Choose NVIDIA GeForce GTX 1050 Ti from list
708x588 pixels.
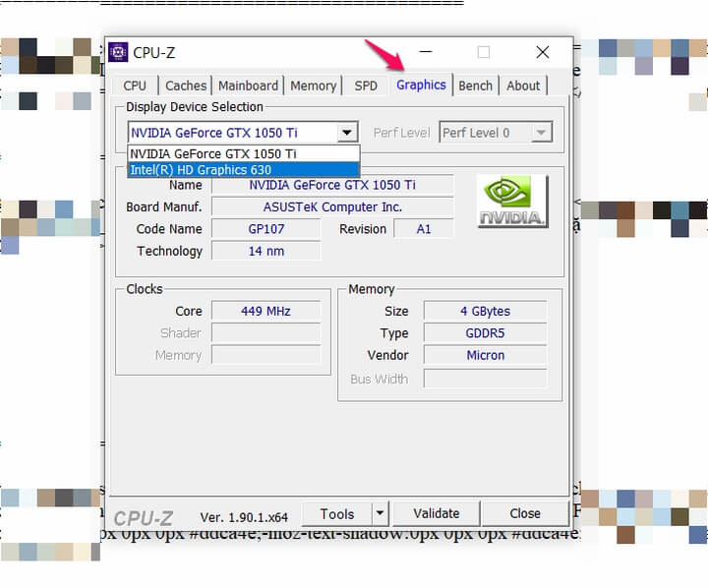tap(244, 153)
